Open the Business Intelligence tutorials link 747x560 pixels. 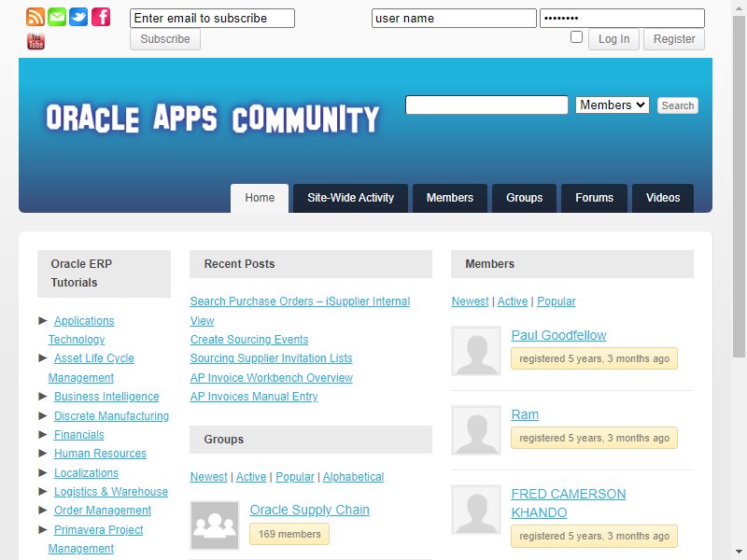pos(106,396)
